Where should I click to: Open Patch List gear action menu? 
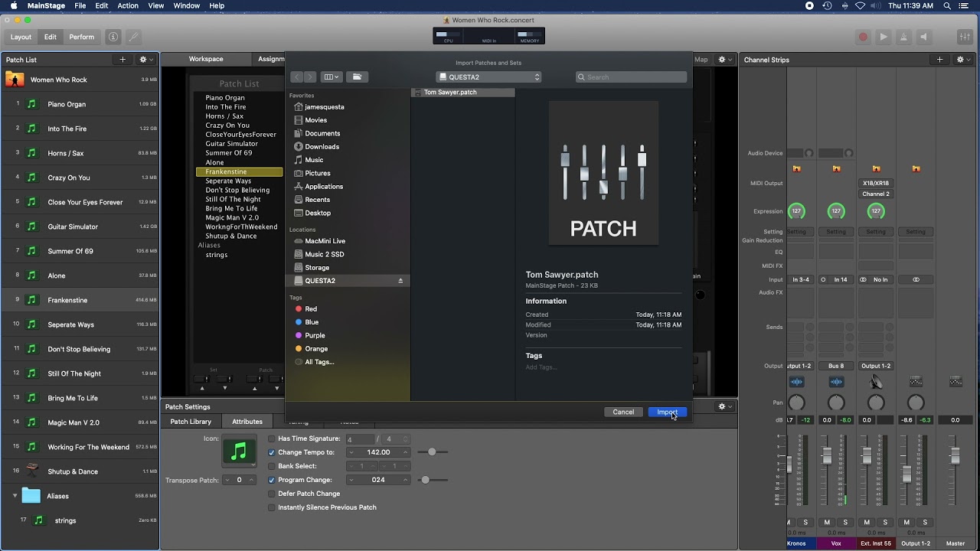pos(145,60)
